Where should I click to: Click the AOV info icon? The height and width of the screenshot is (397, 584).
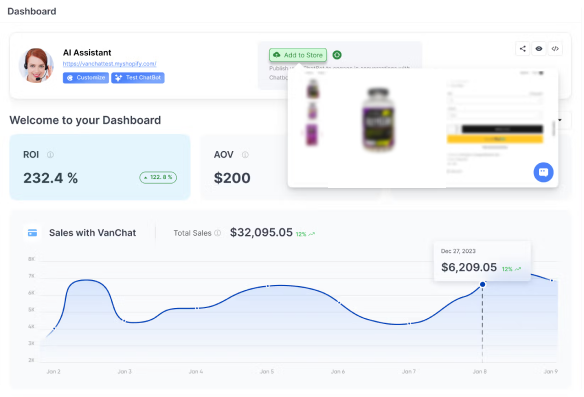[x=245, y=155]
